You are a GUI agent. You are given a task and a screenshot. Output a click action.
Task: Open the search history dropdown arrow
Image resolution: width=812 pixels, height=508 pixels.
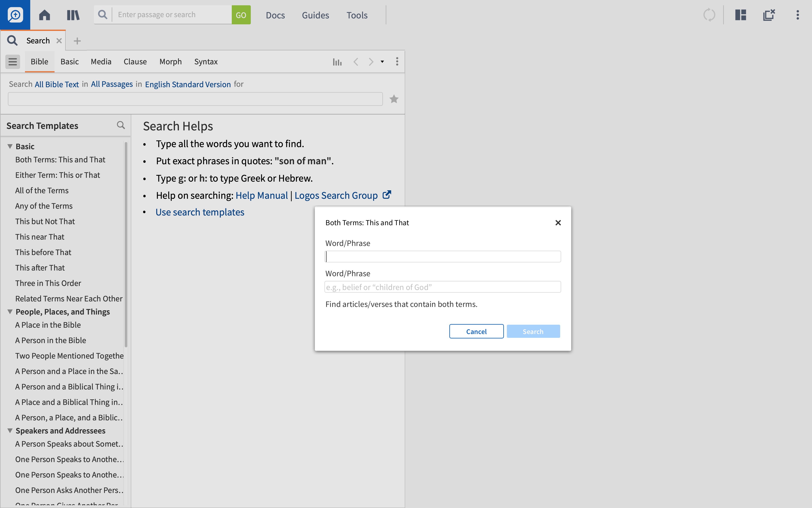[x=382, y=62]
